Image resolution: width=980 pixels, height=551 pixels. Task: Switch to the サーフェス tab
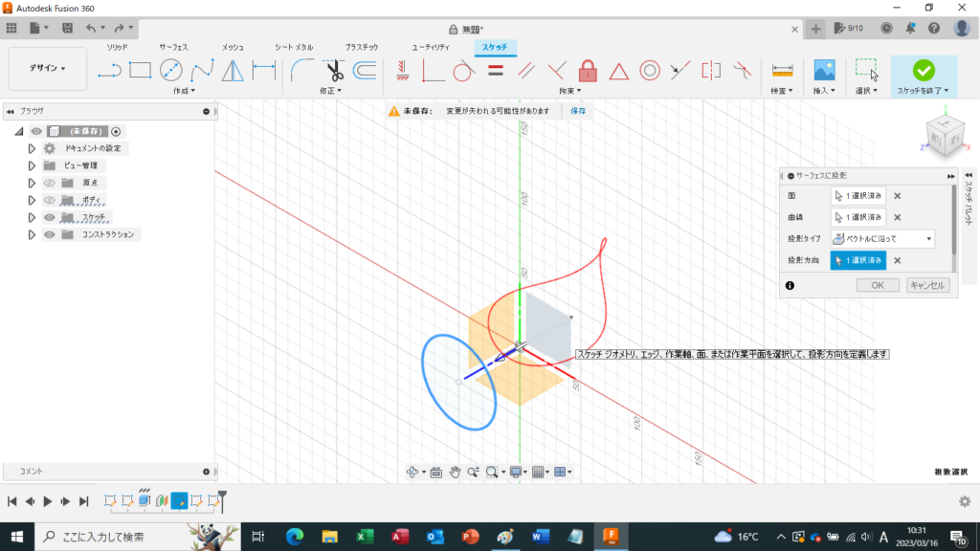(173, 47)
